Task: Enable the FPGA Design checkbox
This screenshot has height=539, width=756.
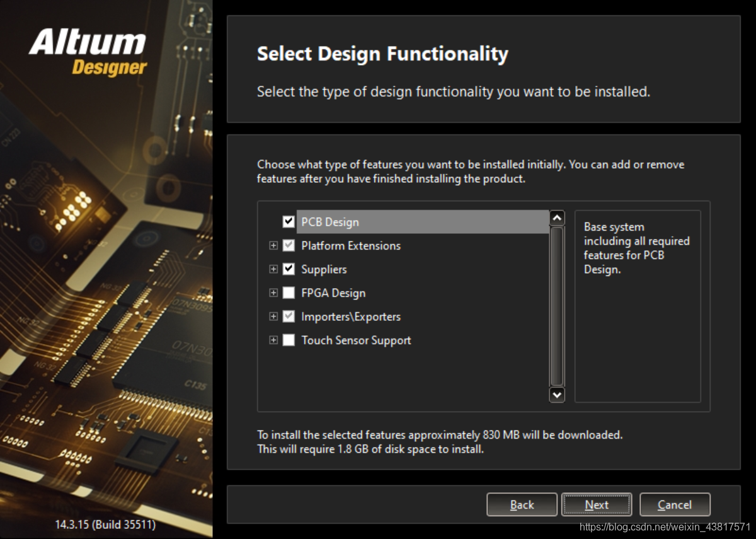Action: 289,293
